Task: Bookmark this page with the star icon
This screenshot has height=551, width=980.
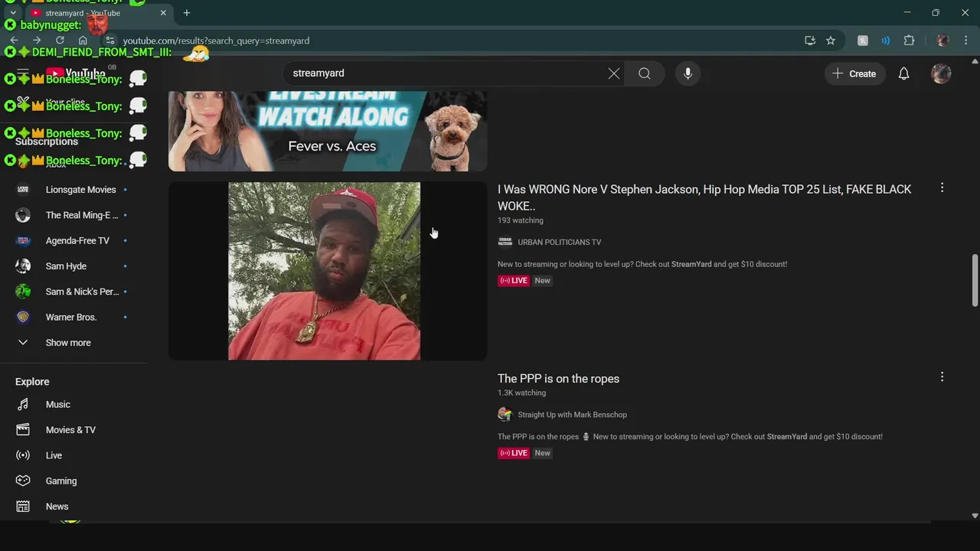Action: (x=831, y=41)
